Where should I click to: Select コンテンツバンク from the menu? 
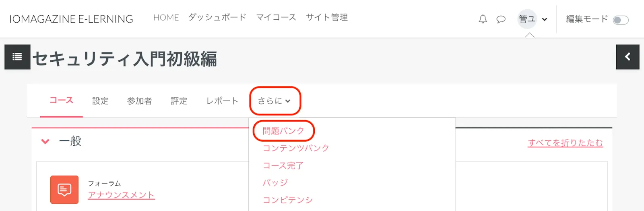coord(296,148)
